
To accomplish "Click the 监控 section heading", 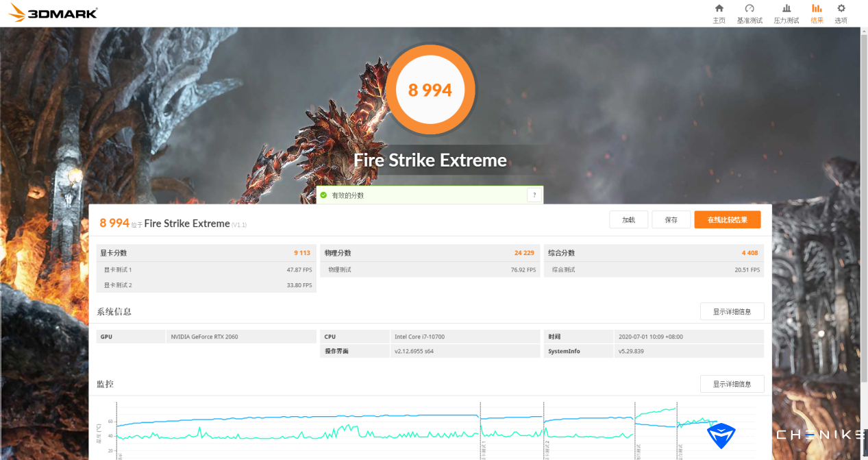I will click(x=105, y=384).
